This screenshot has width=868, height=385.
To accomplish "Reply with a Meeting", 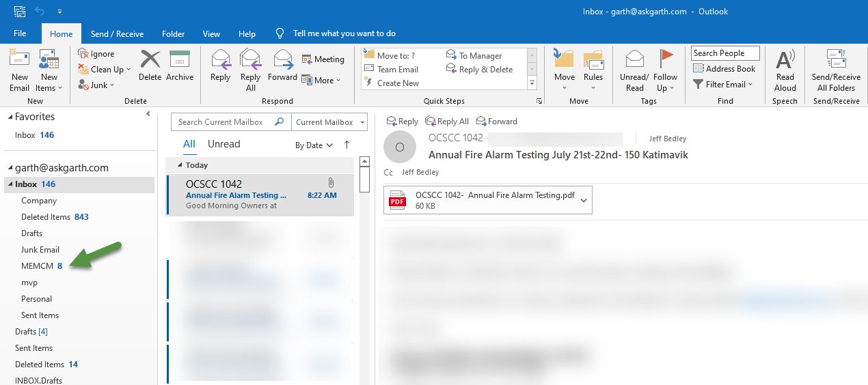I will pyautogui.click(x=323, y=59).
